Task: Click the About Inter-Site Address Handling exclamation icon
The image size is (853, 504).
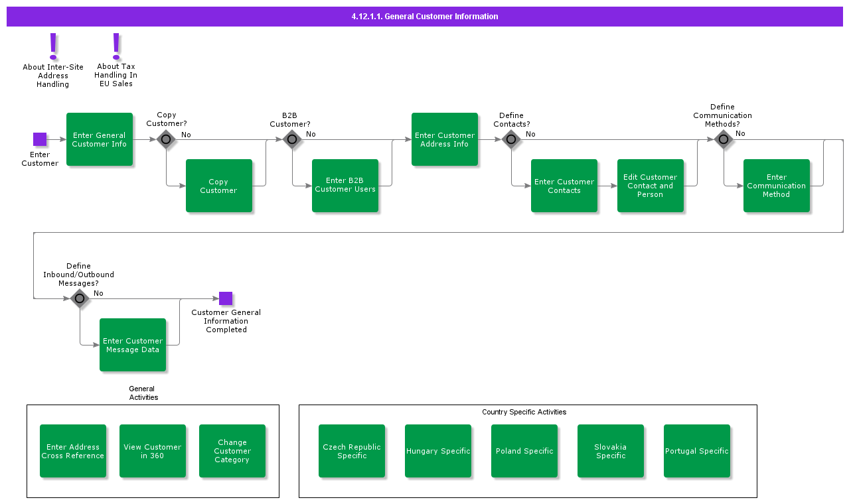Action: (54, 46)
